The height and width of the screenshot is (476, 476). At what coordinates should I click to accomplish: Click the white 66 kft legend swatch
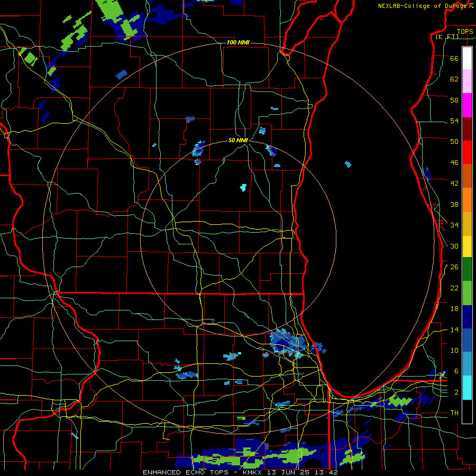(x=467, y=58)
